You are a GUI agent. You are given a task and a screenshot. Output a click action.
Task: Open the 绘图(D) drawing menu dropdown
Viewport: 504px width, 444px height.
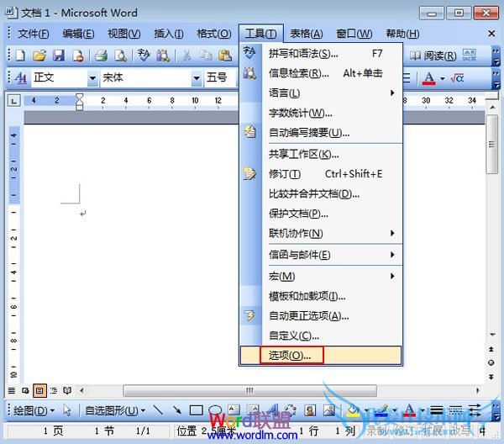34,410
